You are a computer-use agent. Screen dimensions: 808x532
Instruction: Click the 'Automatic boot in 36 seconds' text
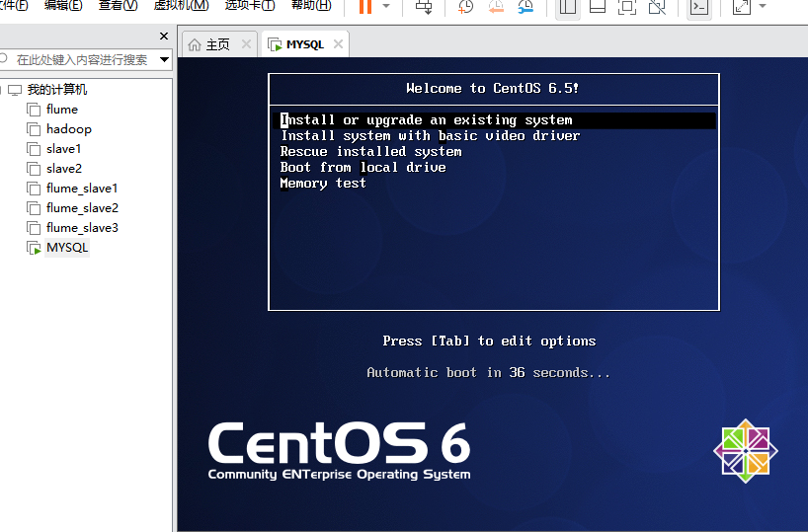point(488,372)
